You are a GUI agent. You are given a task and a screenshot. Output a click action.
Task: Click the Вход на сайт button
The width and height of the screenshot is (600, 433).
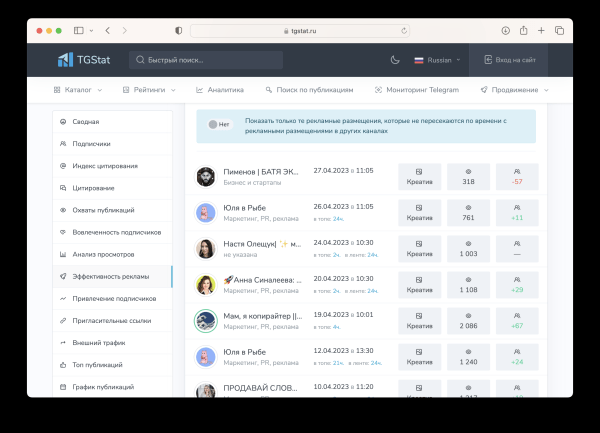[509, 60]
